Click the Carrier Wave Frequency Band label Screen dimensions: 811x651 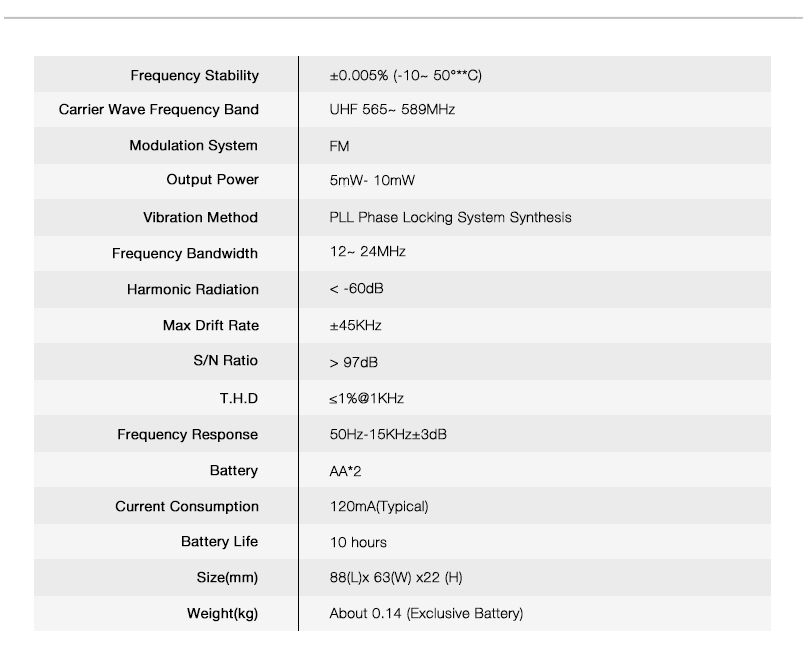coord(158,110)
